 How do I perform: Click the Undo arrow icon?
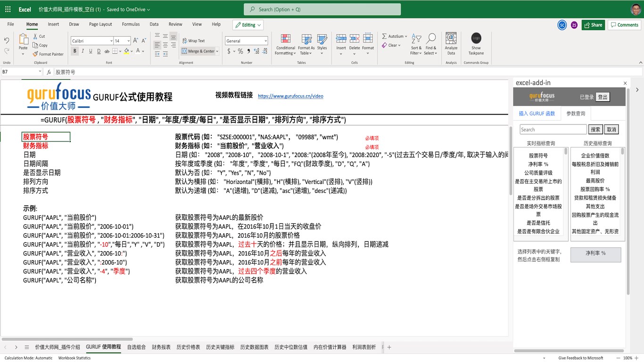click(x=7, y=41)
